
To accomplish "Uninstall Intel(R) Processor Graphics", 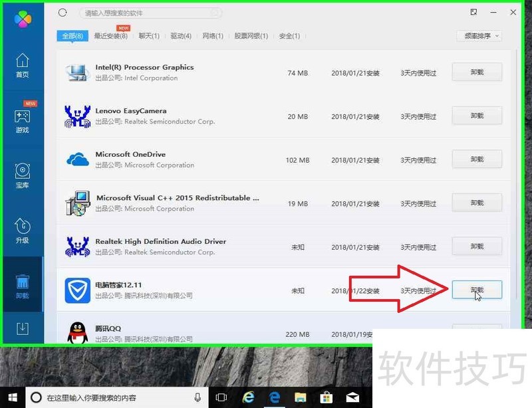I will pyautogui.click(x=477, y=72).
